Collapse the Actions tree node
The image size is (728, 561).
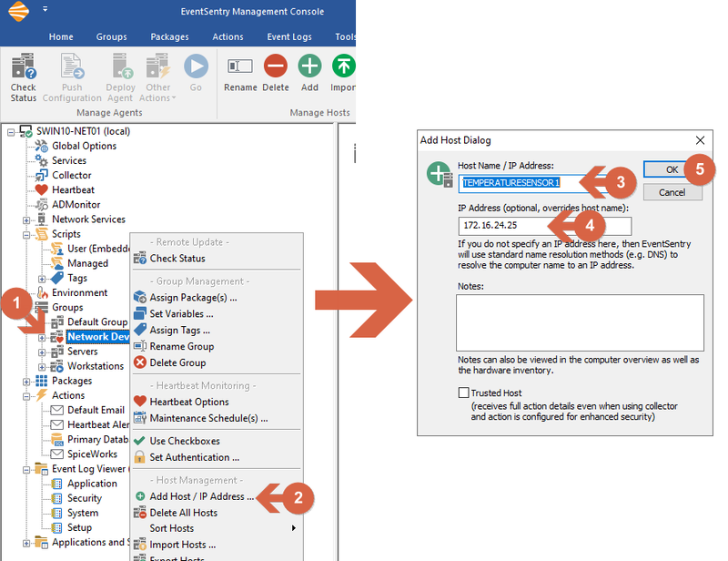pyautogui.click(x=26, y=396)
